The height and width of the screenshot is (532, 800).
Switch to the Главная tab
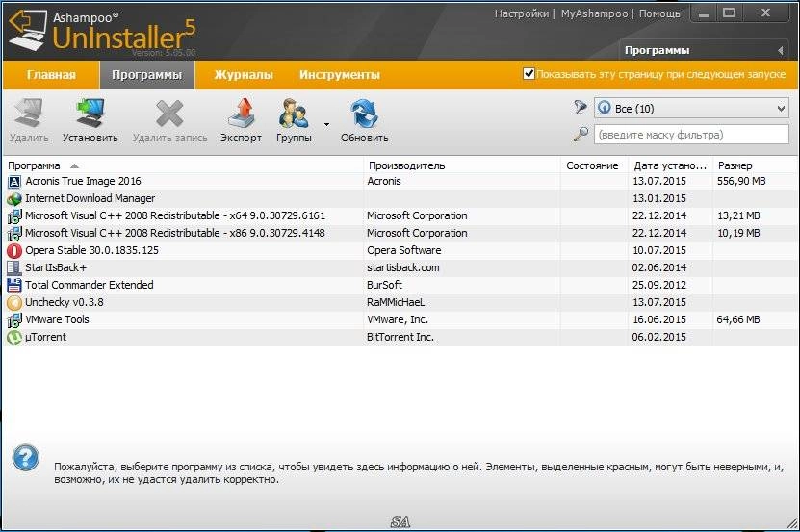[51, 75]
